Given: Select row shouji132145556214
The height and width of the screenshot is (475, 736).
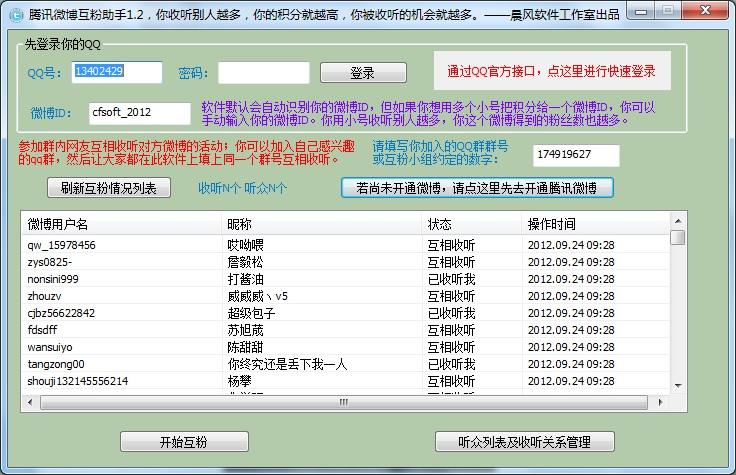Looking at the screenshot, I should click(x=345, y=381).
